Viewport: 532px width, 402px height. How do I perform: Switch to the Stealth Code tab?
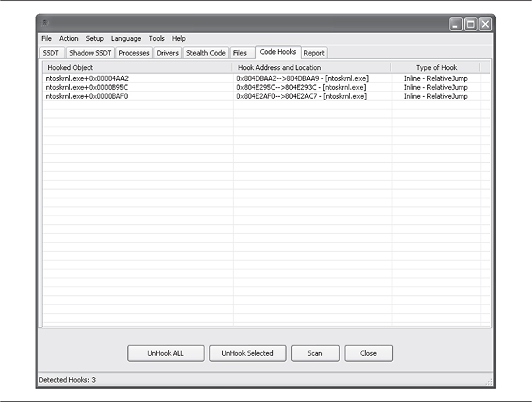point(206,53)
